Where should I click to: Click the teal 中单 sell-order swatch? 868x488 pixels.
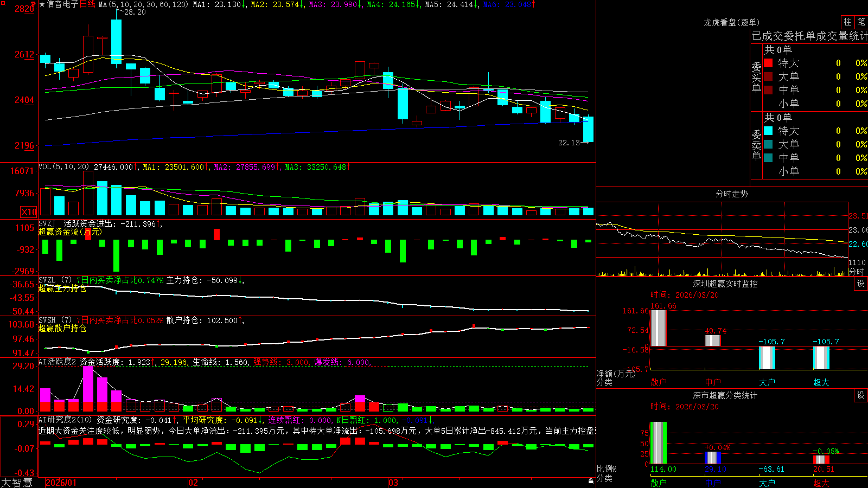pos(768,158)
